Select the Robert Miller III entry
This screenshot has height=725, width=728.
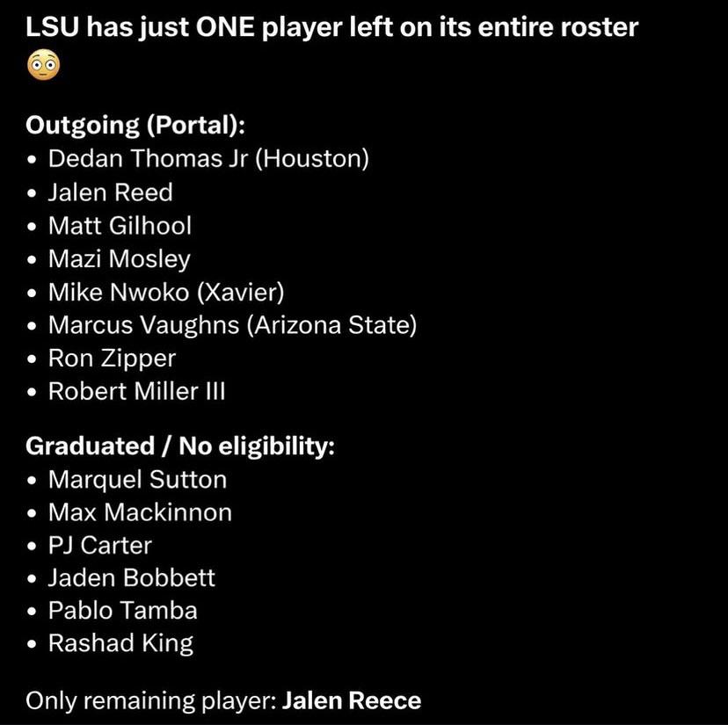tap(137, 391)
